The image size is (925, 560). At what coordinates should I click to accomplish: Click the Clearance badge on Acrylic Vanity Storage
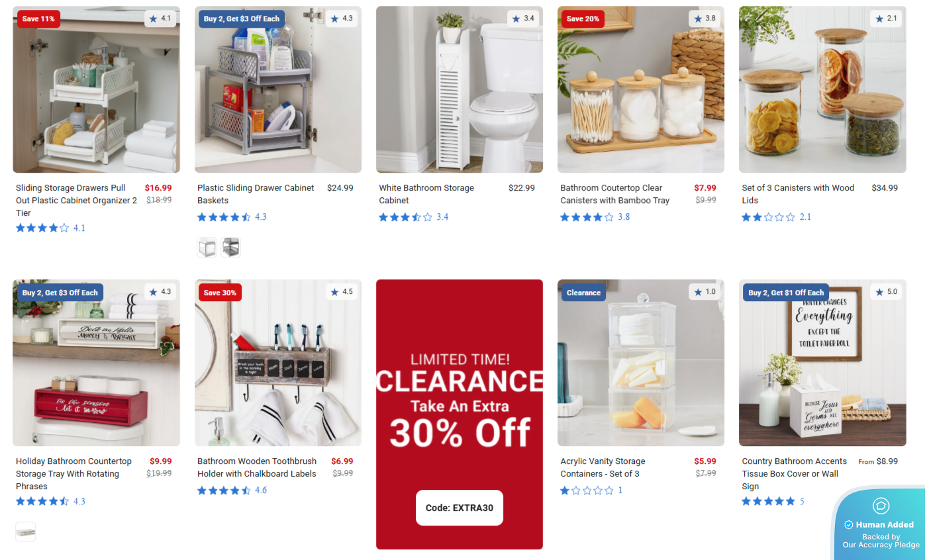(583, 293)
